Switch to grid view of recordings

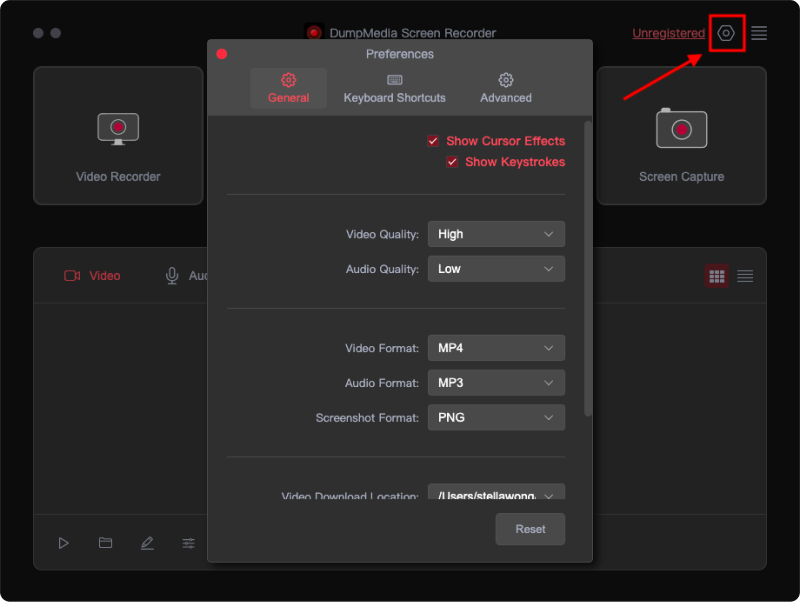point(717,276)
